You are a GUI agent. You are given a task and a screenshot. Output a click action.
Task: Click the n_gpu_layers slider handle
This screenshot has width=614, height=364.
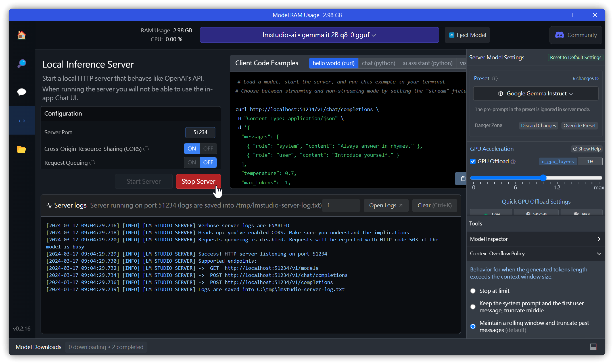tap(543, 178)
